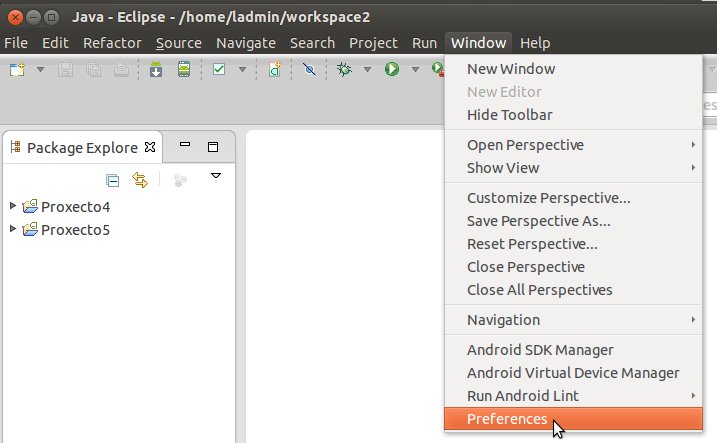The width and height of the screenshot is (717, 443).
Task: Expand the Open Perspective submenu
Action: (x=573, y=145)
